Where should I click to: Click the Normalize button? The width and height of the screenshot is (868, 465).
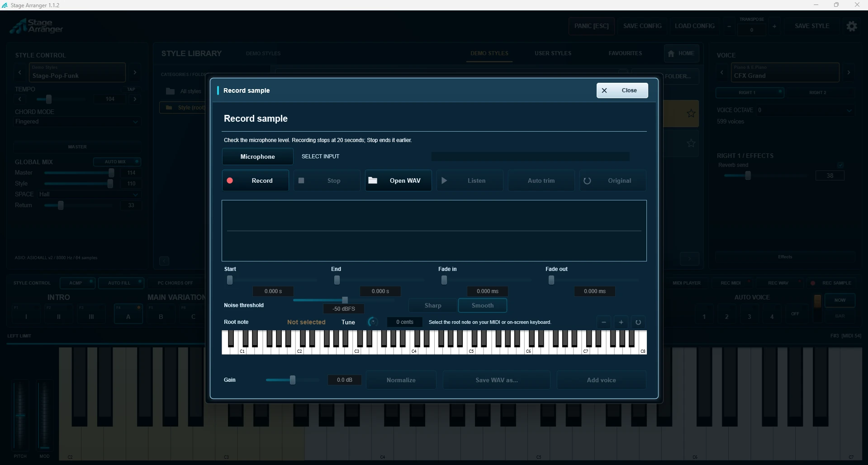(401, 380)
